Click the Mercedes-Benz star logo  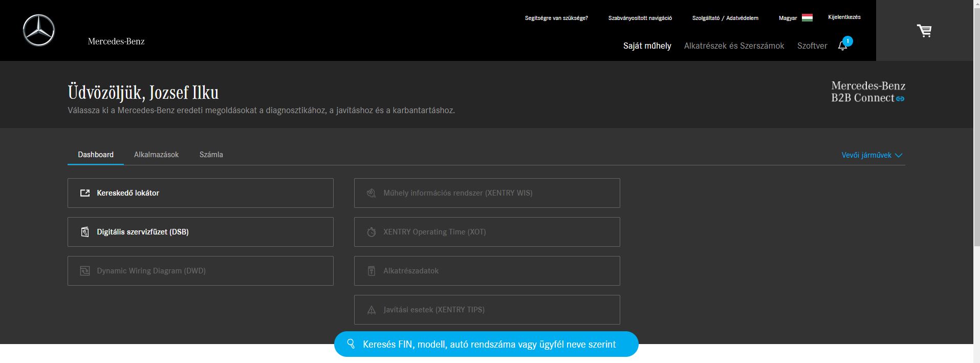(39, 30)
